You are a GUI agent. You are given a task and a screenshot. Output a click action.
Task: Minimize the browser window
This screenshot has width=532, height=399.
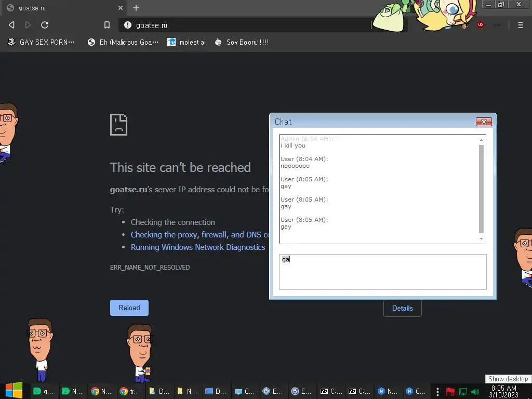pos(488,4)
